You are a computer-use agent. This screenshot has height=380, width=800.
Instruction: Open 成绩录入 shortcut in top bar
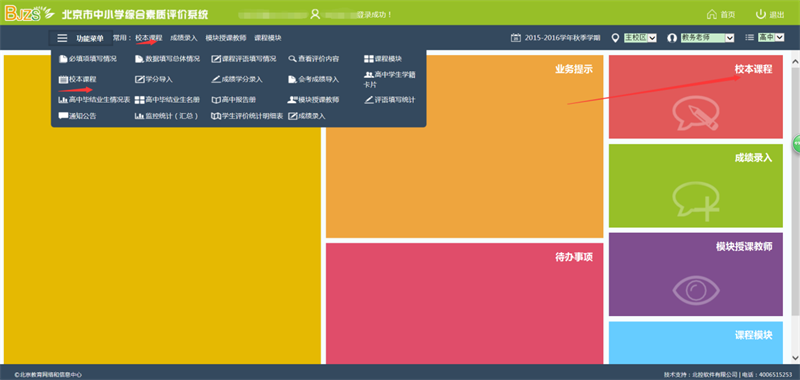click(184, 38)
